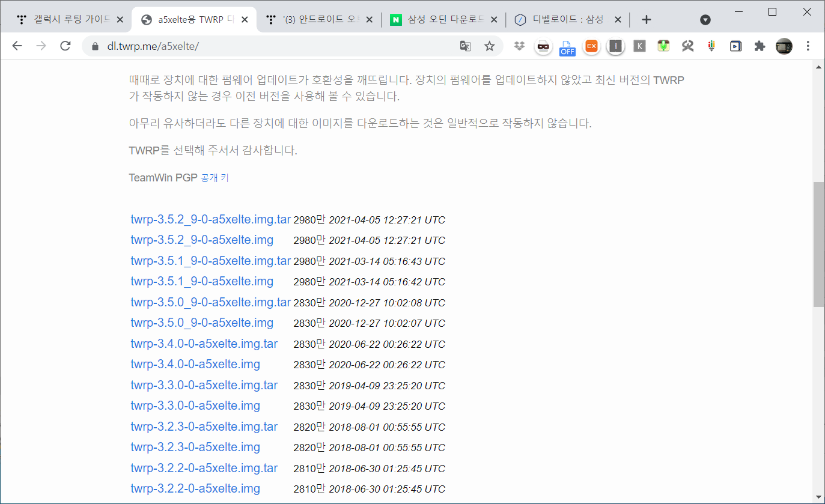Click the padlock site info icon
This screenshot has height=504, width=825.
coord(94,46)
